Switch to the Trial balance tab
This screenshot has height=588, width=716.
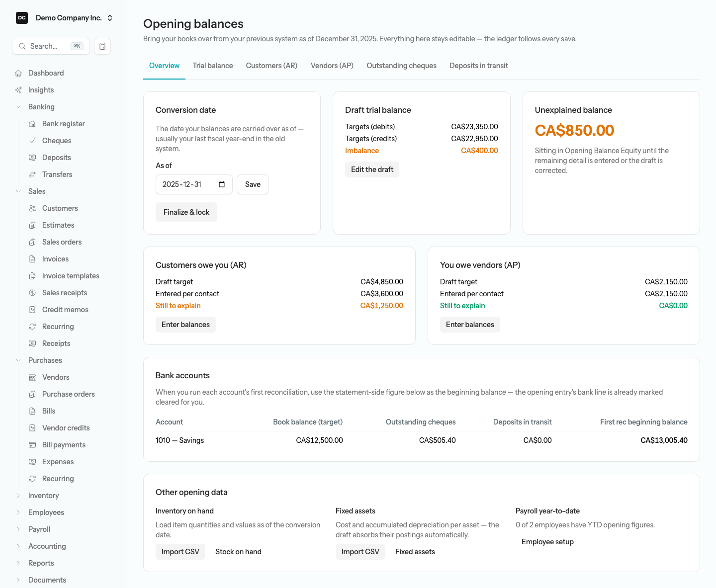point(213,66)
